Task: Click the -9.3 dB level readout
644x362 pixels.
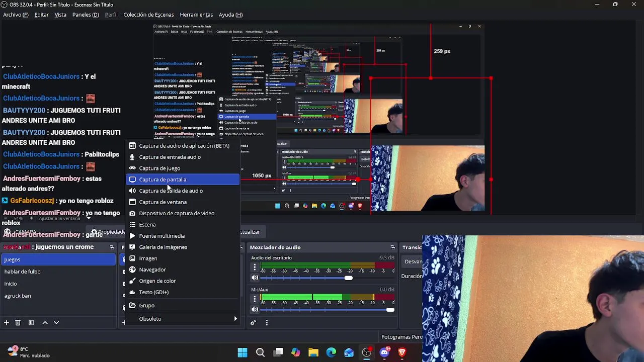Action: [386, 258]
